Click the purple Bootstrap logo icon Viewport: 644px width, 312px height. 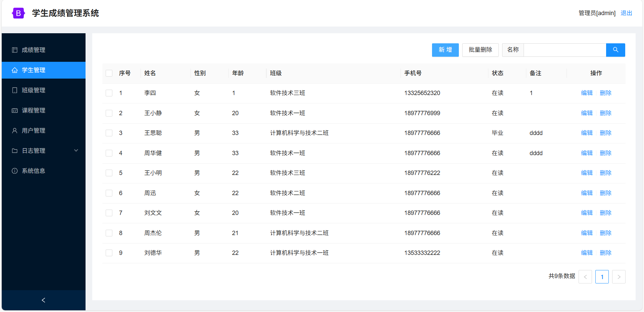(x=18, y=13)
